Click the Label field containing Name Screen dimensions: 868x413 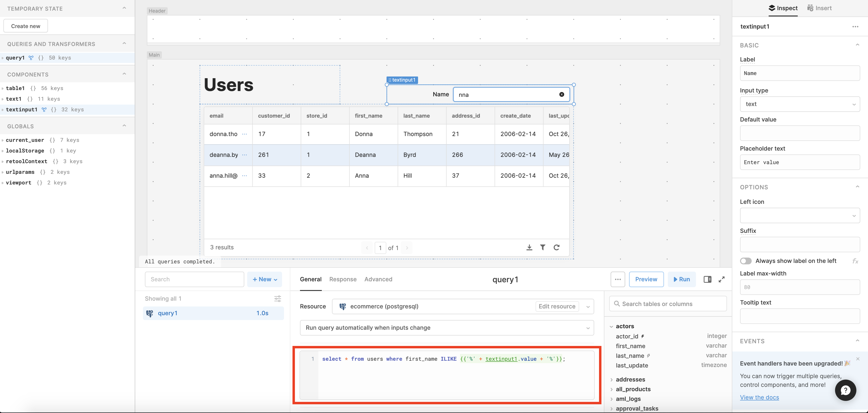tap(800, 73)
